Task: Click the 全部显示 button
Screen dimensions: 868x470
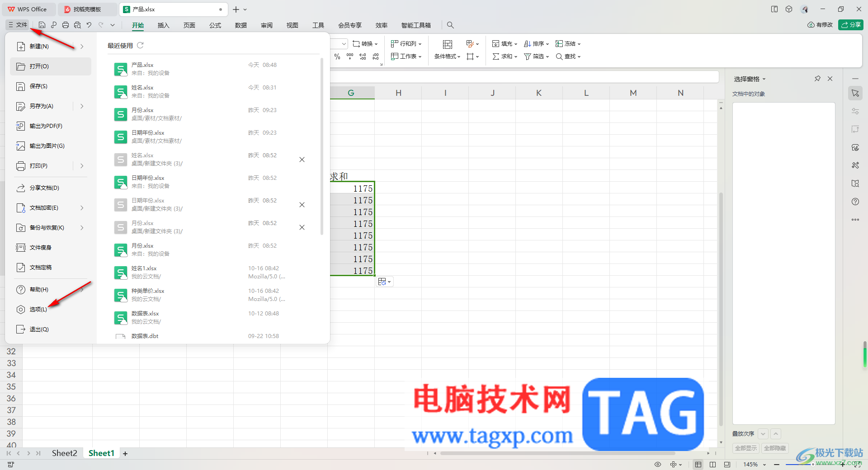Action: pos(746,448)
